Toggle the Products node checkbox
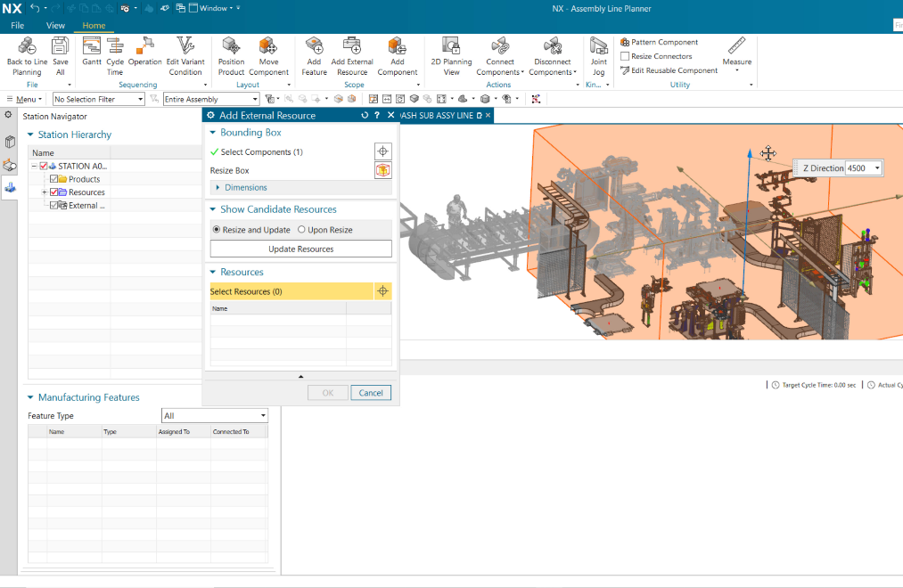This screenshot has width=903, height=588. [x=54, y=179]
